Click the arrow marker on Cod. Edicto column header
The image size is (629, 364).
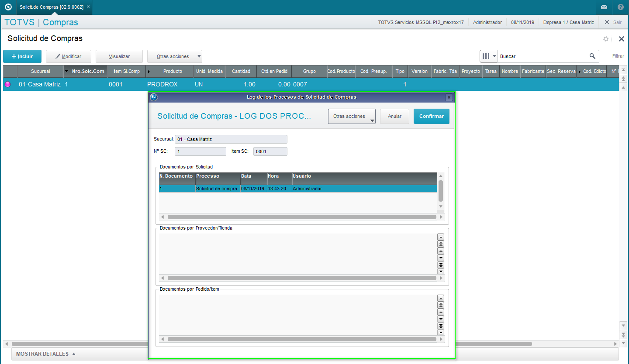pyautogui.click(x=580, y=72)
